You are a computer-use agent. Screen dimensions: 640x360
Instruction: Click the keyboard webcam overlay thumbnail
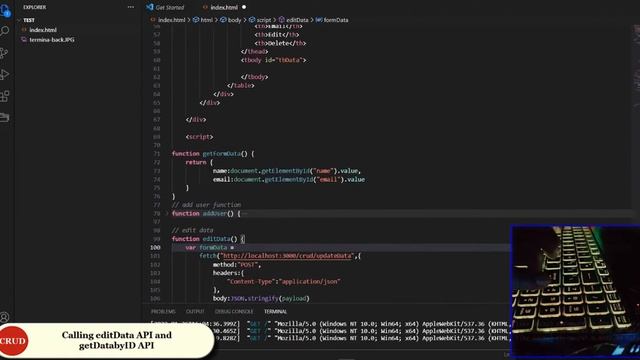click(575, 291)
